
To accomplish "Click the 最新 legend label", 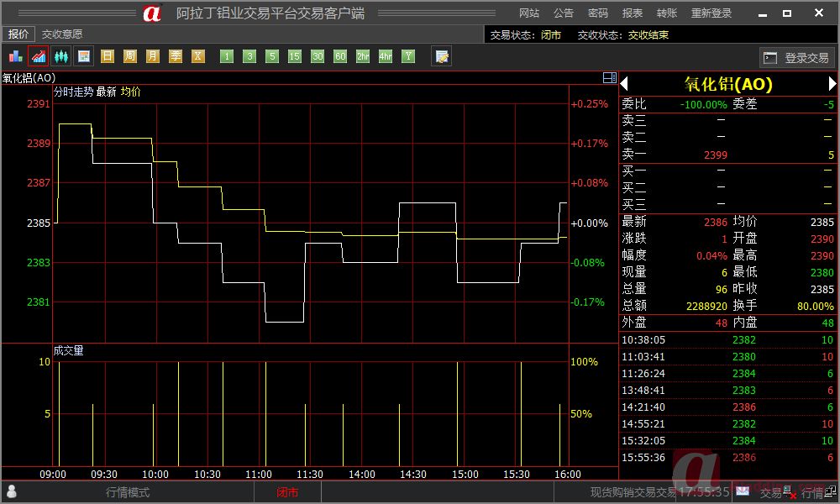I will [x=106, y=92].
